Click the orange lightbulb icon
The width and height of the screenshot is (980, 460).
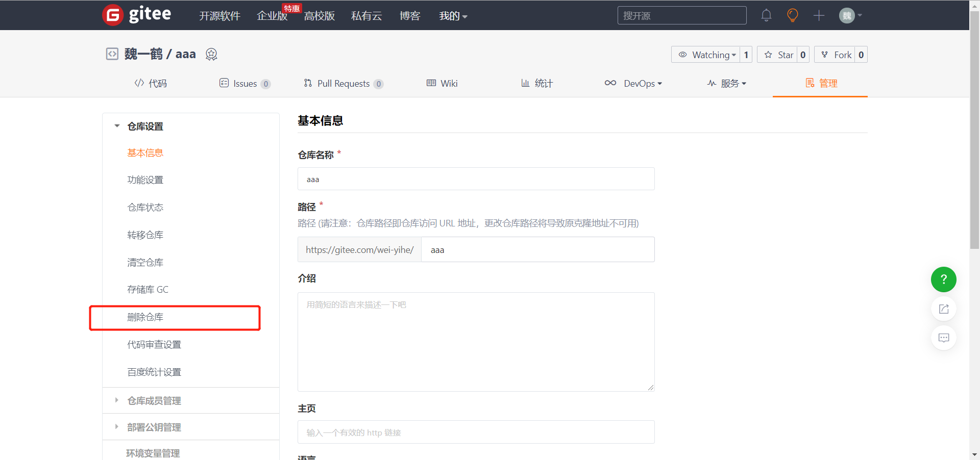792,15
